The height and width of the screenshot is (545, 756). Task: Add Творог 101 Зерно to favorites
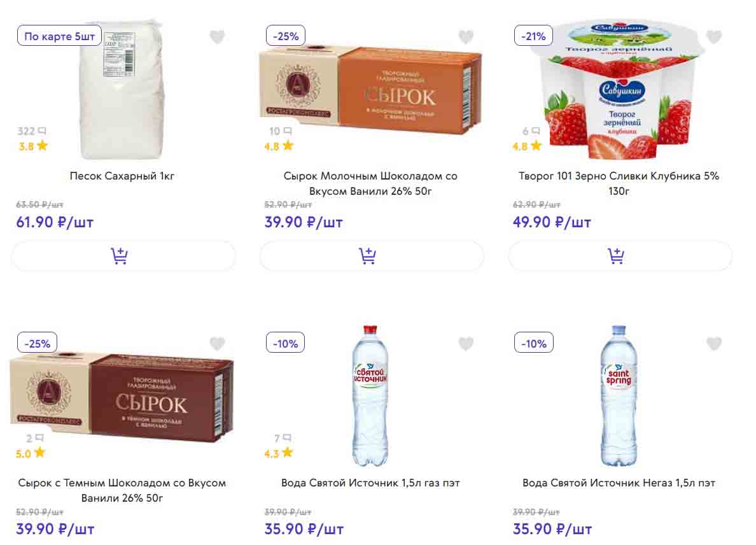(x=714, y=37)
